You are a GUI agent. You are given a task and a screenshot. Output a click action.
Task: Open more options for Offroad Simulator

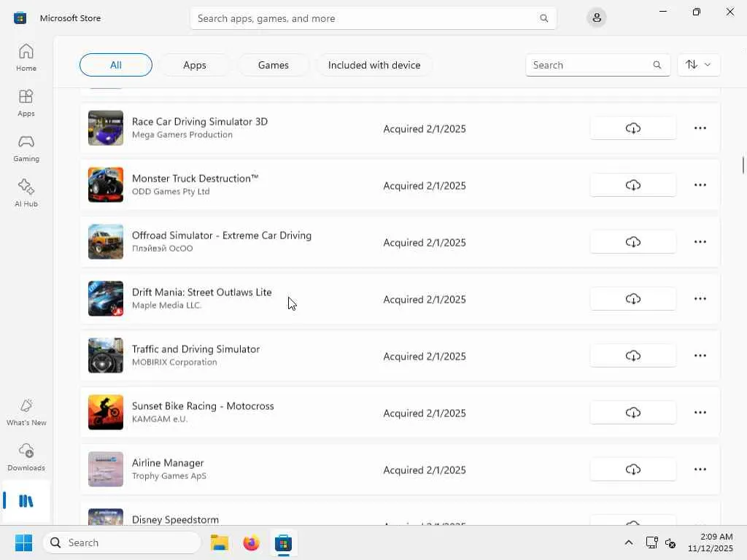tap(700, 242)
